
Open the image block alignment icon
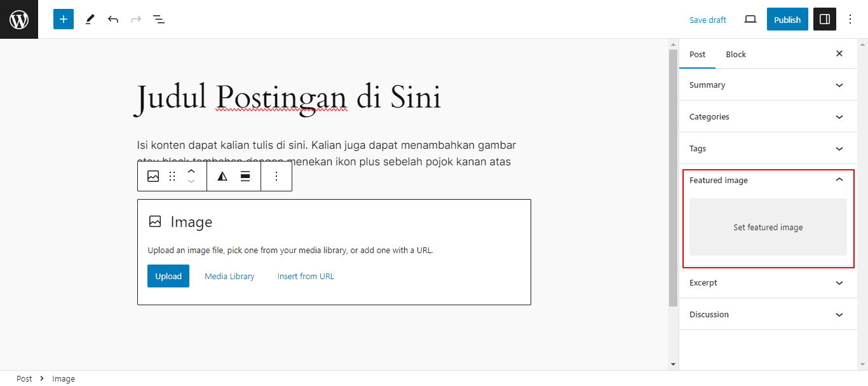coord(245,176)
